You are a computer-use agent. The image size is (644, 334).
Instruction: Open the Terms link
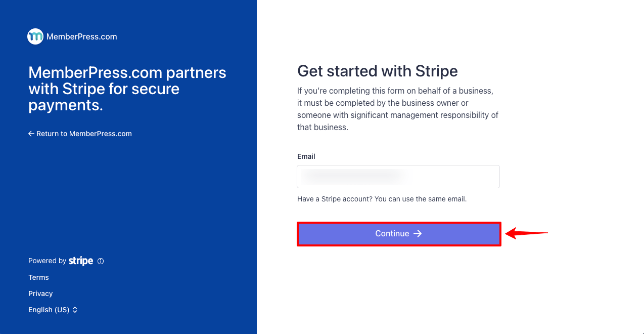pyautogui.click(x=38, y=277)
